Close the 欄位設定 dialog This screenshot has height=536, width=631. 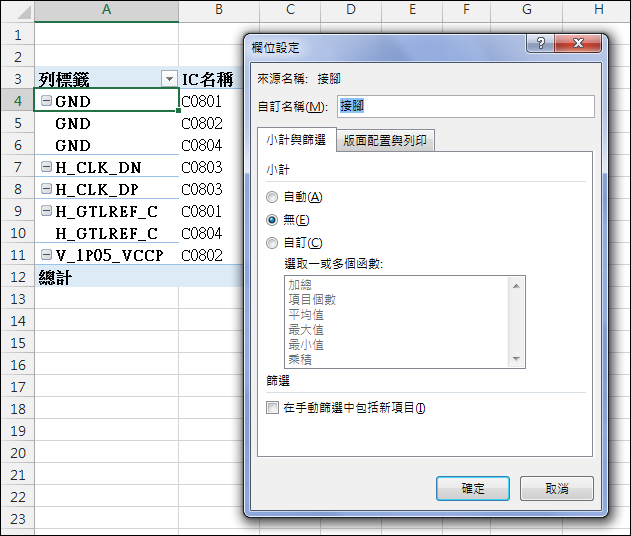pos(578,43)
